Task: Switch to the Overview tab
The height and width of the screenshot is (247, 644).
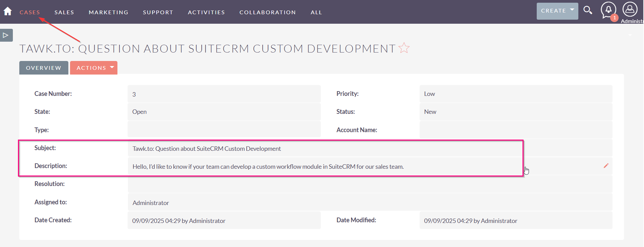Action: point(44,68)
